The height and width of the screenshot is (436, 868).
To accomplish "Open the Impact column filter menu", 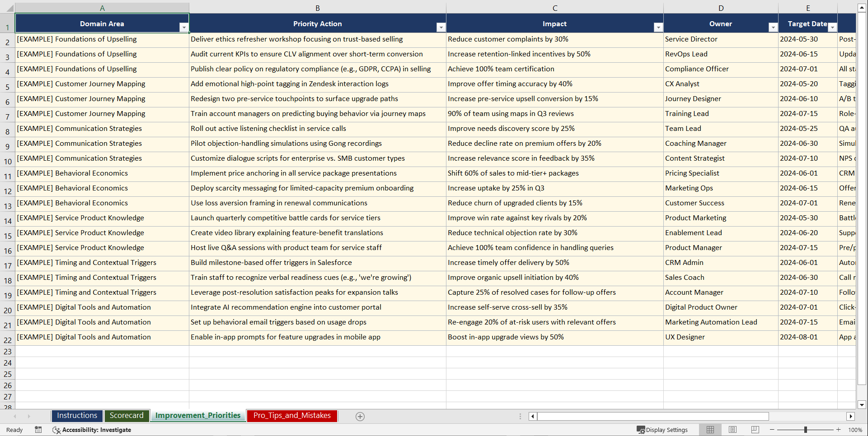I will pos(658,27).
